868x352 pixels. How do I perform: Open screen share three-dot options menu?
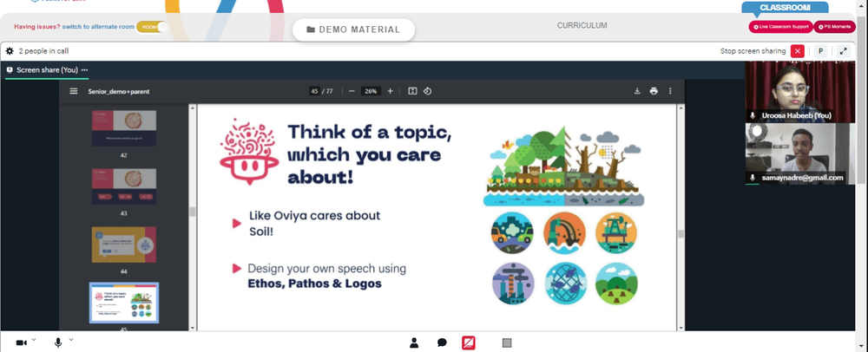click(84, 70)
